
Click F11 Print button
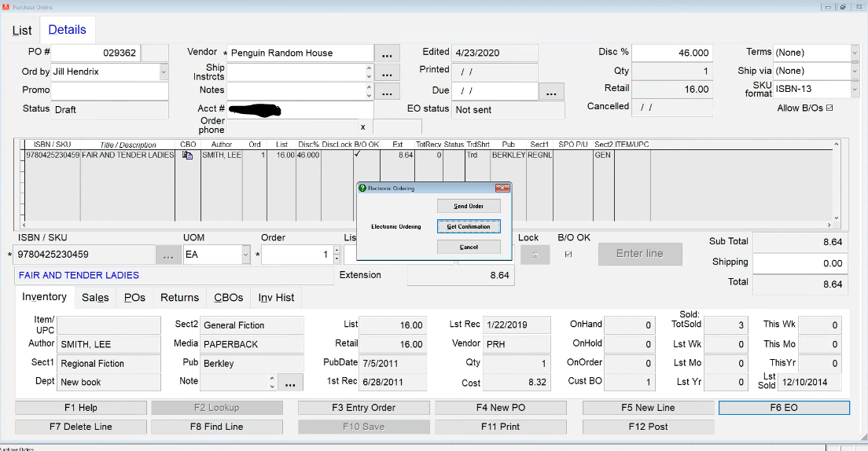[500, 427]
